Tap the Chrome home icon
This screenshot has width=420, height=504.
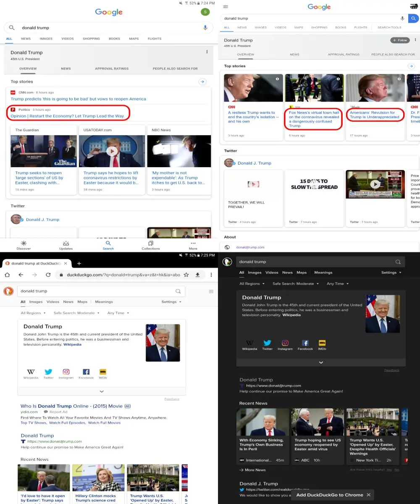[7, 275]
